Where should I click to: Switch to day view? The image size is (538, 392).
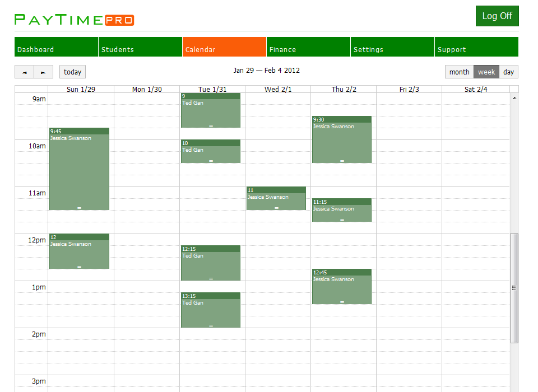tap(508, 72)
